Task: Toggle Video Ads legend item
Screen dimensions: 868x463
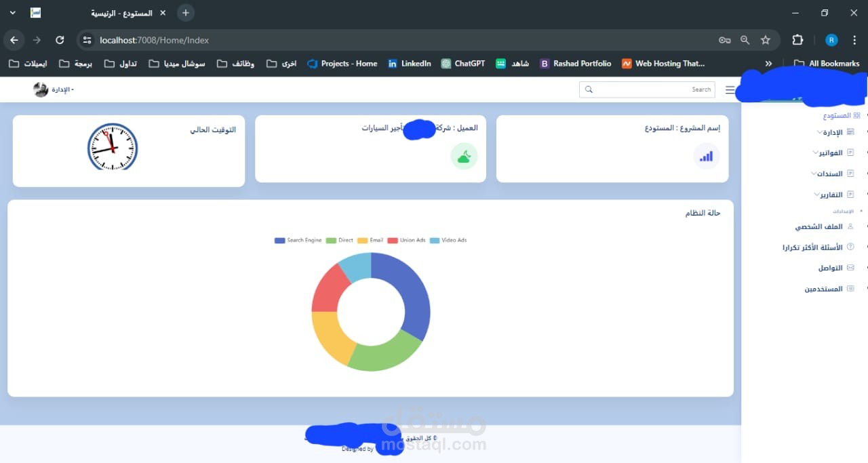Action: point(448,240)
